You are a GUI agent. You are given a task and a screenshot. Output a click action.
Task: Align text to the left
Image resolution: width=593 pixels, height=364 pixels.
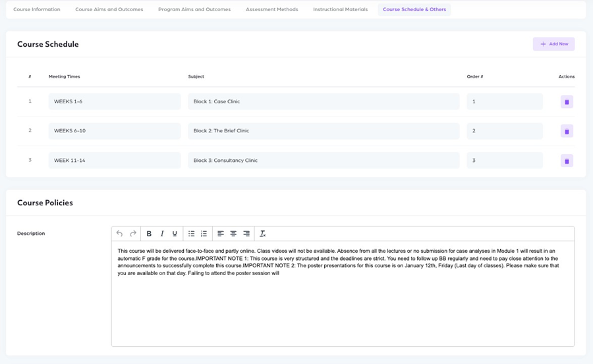click(221, 234)
